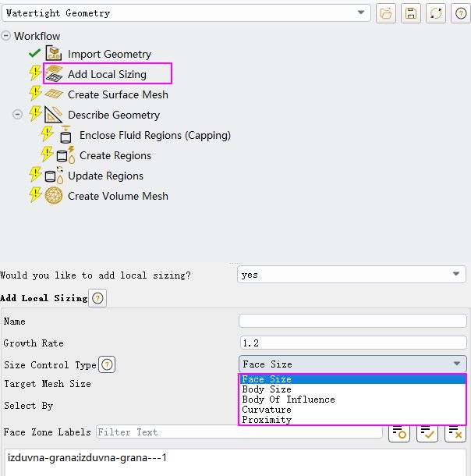Select the Create Volume Mesh task

click(118, 196)
